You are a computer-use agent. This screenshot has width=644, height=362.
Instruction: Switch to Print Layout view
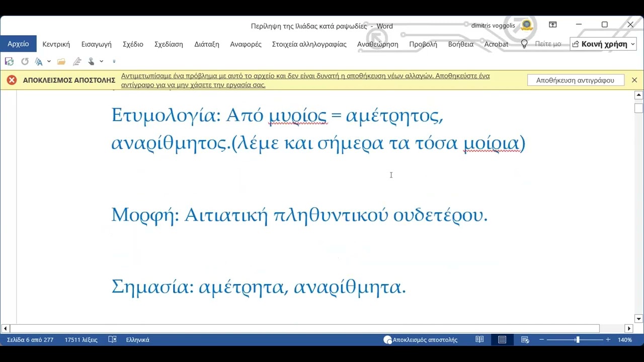click(502, 340)
